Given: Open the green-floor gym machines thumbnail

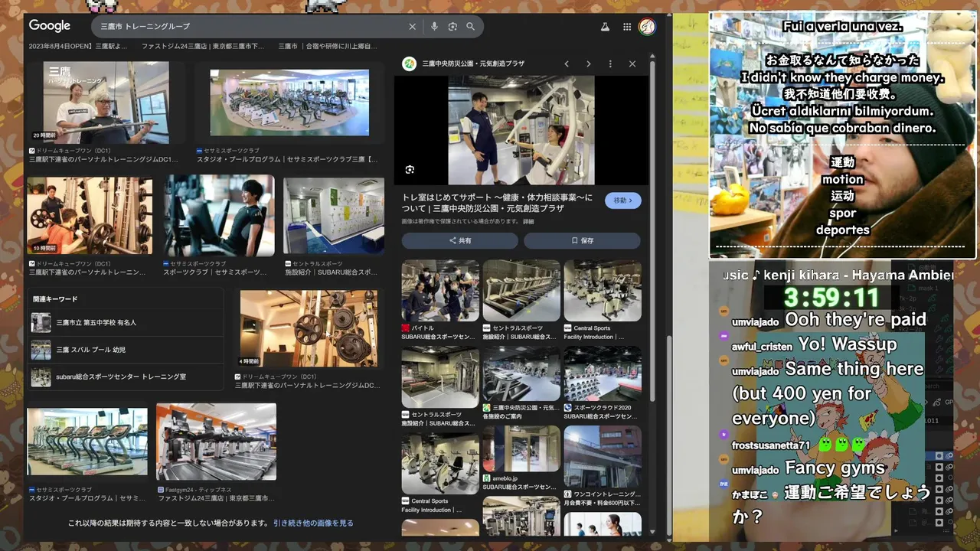Looking at the screenshot, I should [289, 103].
